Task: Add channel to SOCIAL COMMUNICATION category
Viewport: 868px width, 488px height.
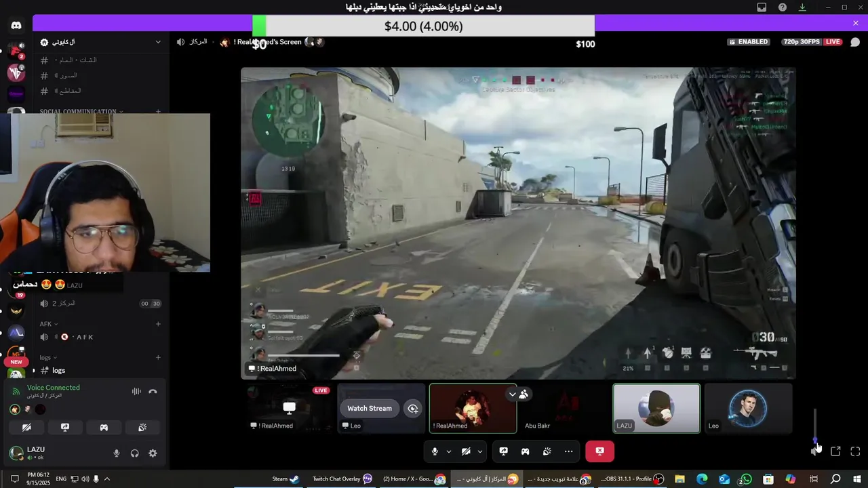Action: [x=158, y=111]
